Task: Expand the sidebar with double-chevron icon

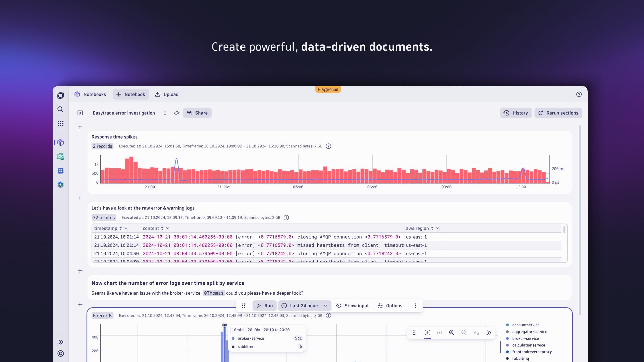Action: pyautogui.click(x=61, y=342)
